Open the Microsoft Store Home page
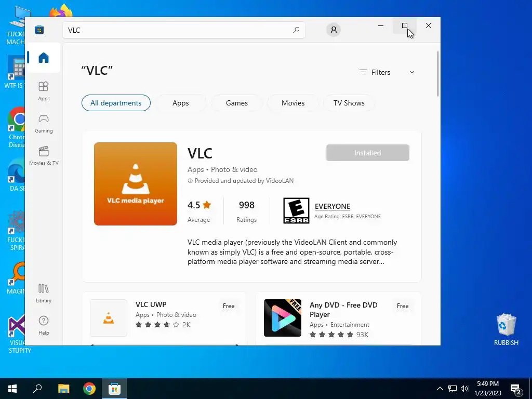Screen dimensions: 532x399 click(x=44, y=58)
